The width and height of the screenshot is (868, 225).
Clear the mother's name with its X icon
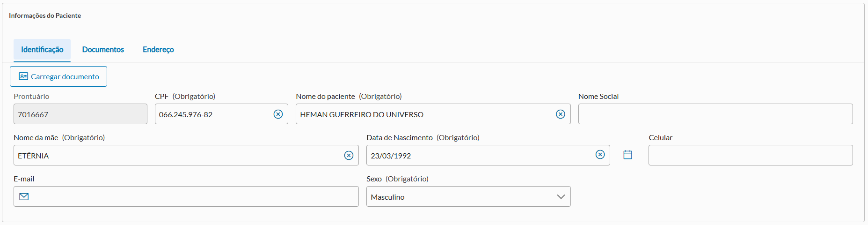tap(349, 156)
